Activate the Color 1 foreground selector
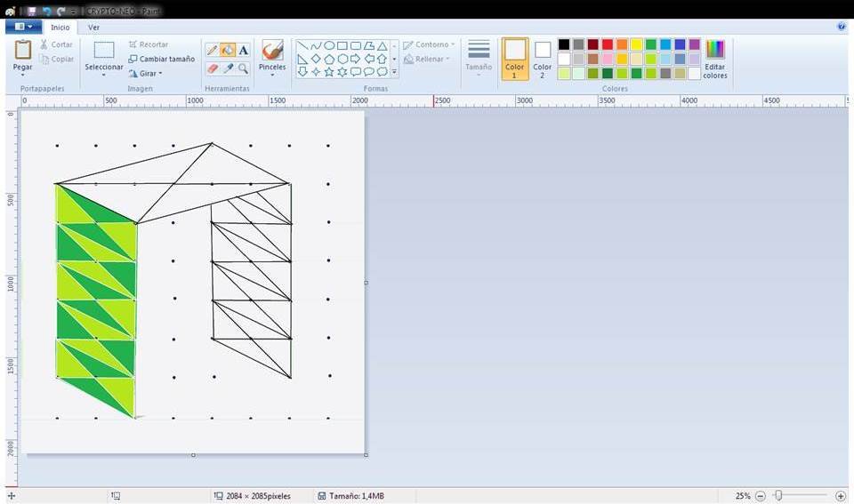The image size is (854, 504). click(x=515, y=59)
